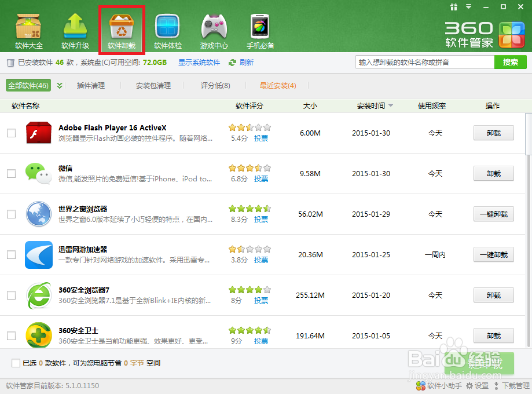Click 投票 vote link for 迅雷网游加速器
The image size is (532, 394).
click(x=261, y=260)
